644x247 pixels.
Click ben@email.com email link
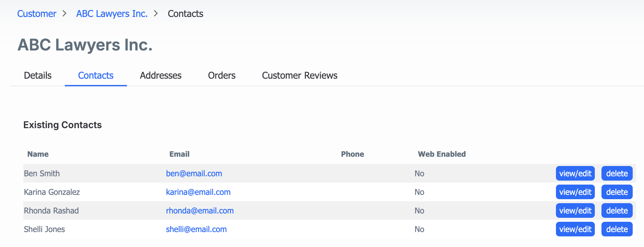[x=194, y=173]
